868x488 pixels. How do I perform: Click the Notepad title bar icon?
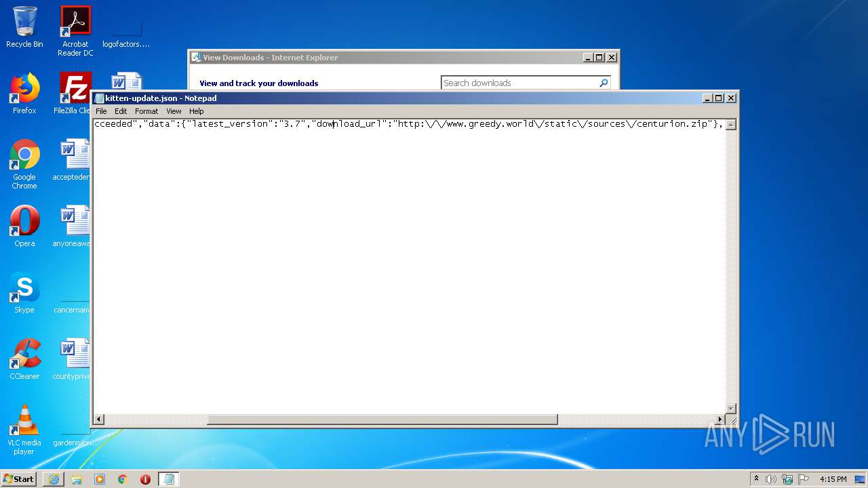(x=100, y=98)
